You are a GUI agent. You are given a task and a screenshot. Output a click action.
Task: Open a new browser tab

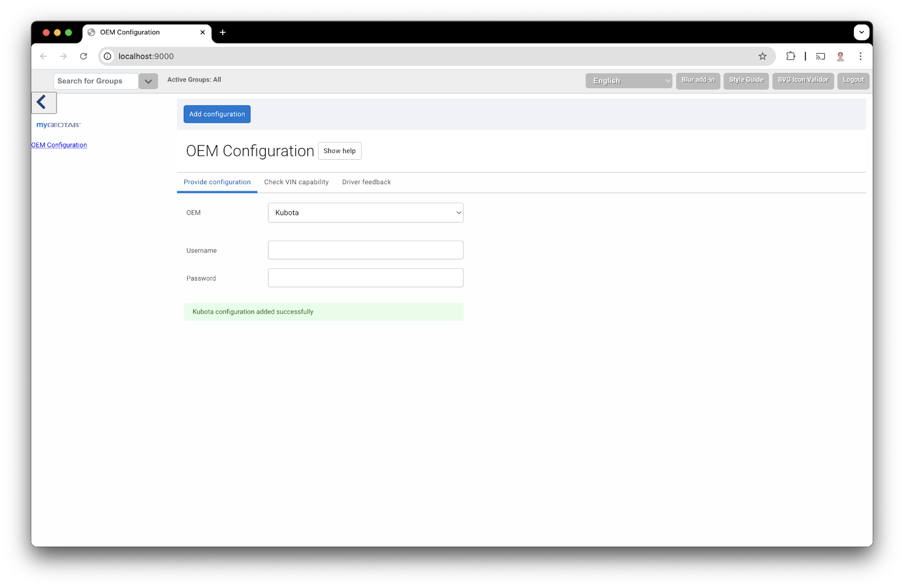click(x=223, y=32)
